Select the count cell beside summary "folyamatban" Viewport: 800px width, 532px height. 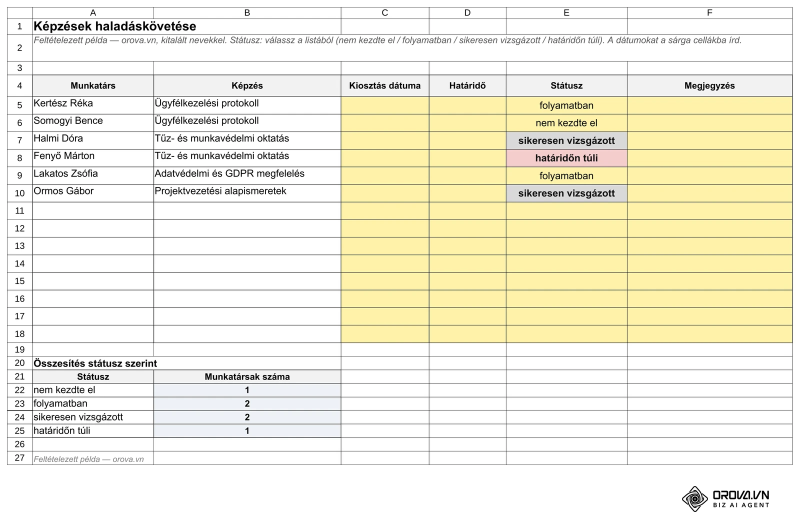click(247, 403)
